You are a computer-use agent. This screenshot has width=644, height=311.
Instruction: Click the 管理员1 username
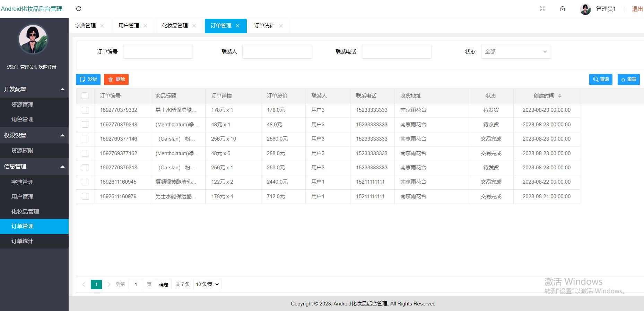tap(606, 9)
